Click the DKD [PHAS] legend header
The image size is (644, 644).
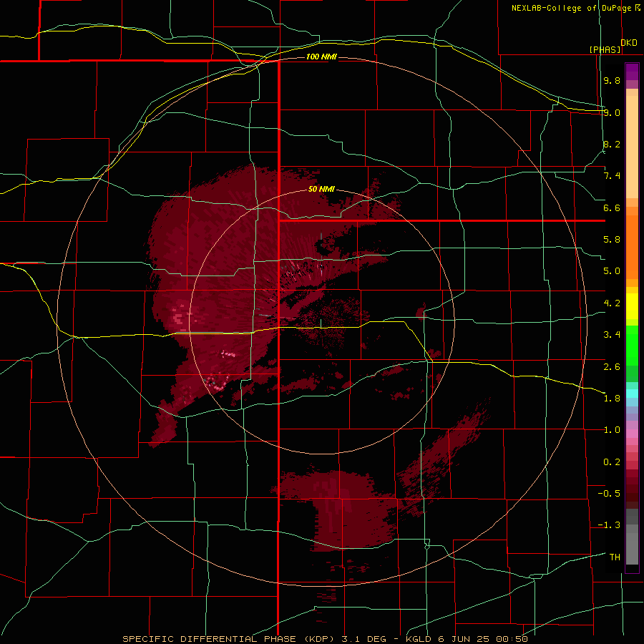(x=613, y=46)
